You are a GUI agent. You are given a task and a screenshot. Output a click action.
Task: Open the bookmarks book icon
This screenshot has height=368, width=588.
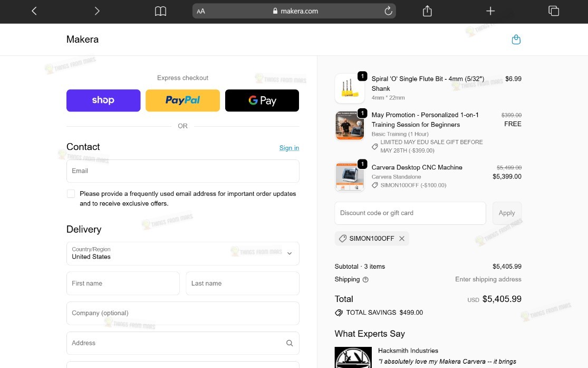click(160, 11)
